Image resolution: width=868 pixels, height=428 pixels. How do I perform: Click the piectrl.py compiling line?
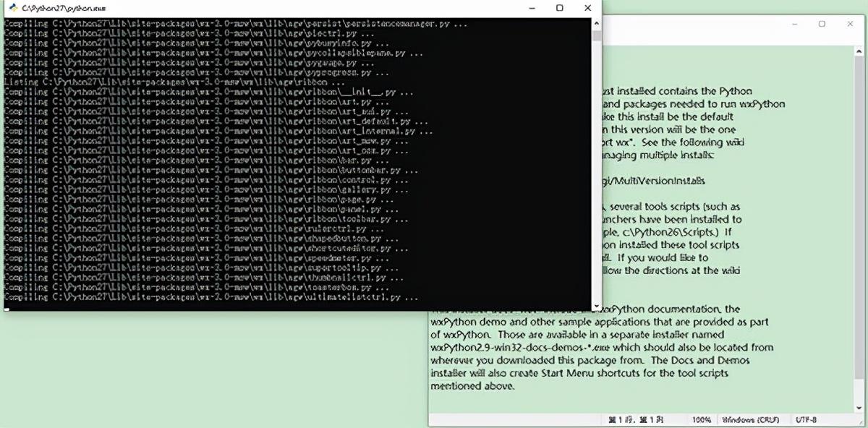[189, 33]
